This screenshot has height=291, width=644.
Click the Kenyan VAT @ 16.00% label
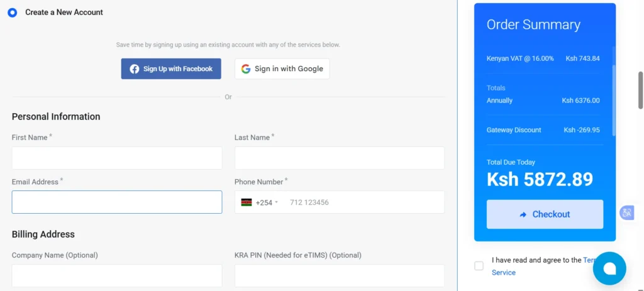point(520,58)
